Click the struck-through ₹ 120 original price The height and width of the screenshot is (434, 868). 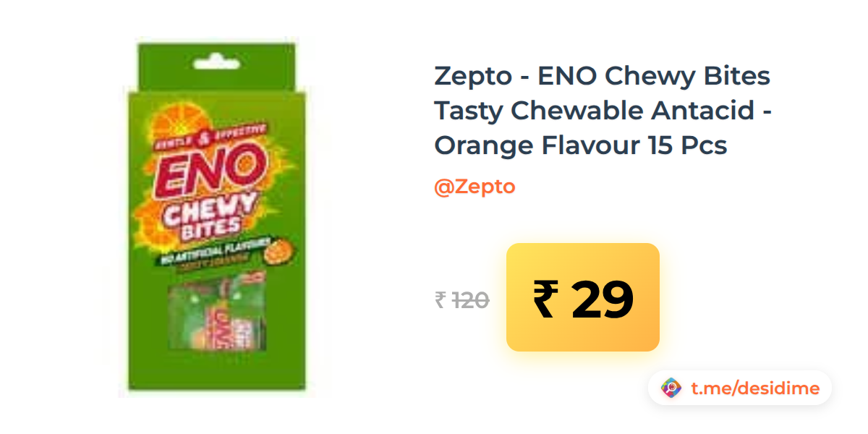[462, 299]
